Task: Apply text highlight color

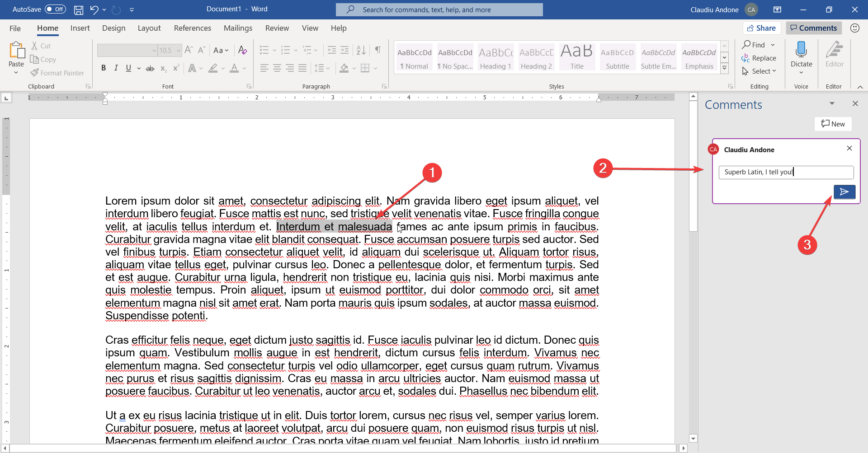Action: point(213,68)
